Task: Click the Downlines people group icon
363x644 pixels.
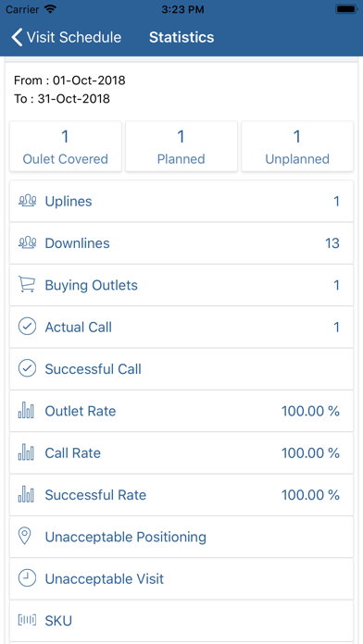Action: [x=27, y=243]
